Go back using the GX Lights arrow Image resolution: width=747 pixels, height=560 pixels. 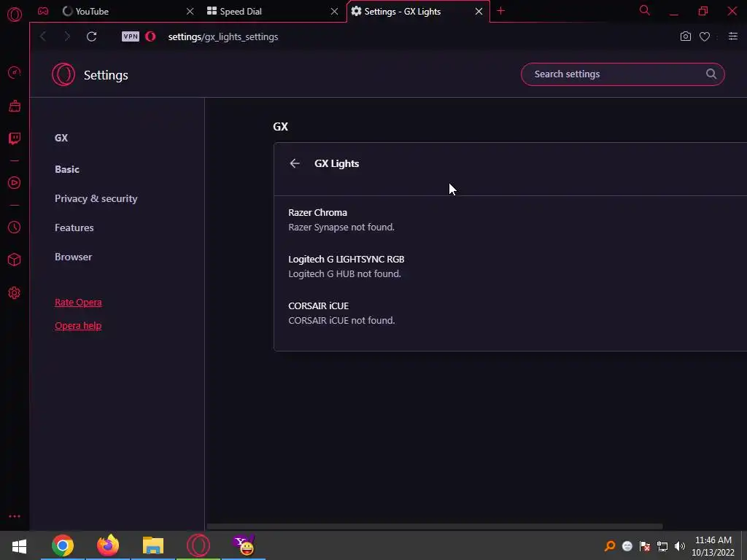(x=295, y=163)
